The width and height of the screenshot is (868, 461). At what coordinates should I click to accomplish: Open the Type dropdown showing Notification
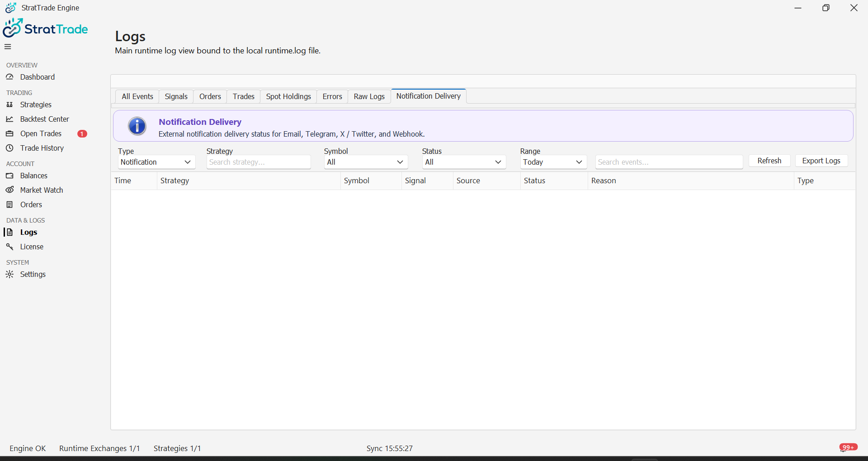tap(156, 162)
